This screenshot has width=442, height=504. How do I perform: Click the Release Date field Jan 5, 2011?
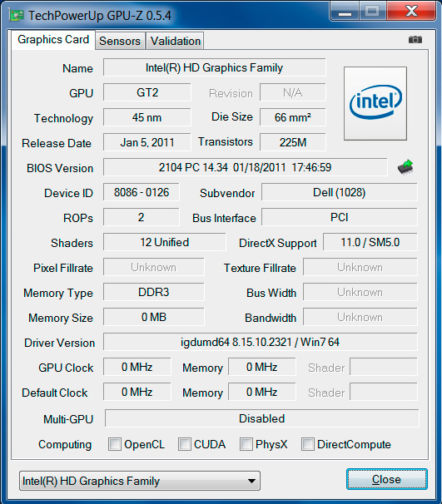[x=147, y=142]
